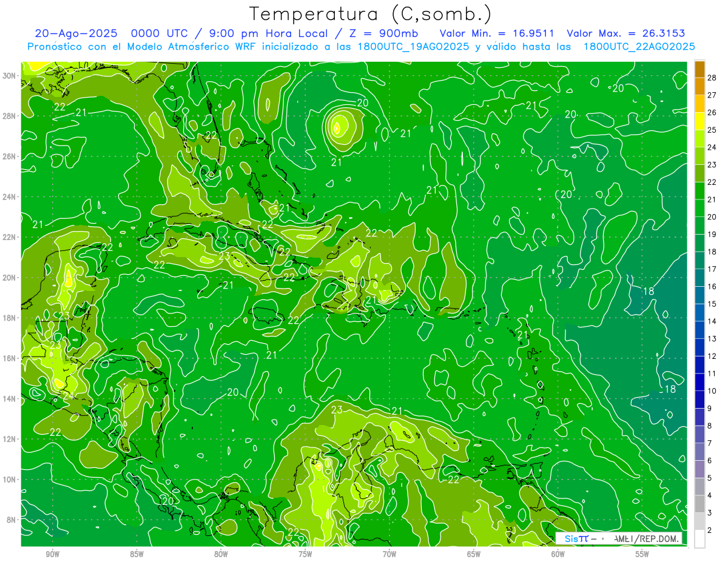Click the 80W longitude label
This screenshot has height=562, width=728.
(x=221, y=554)
